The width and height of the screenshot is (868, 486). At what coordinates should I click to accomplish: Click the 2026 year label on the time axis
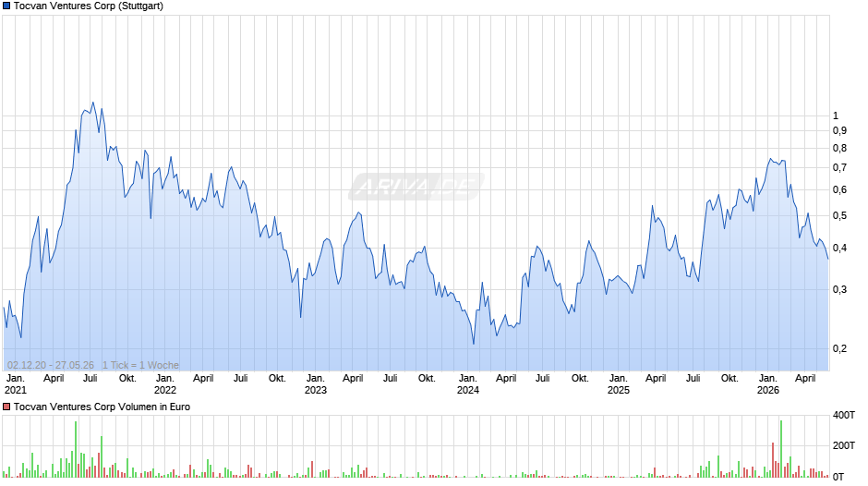click(x=768, y=390)
